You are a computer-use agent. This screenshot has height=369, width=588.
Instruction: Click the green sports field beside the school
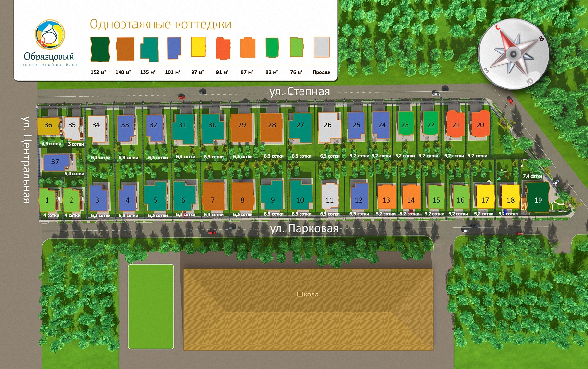click(151, 306)
